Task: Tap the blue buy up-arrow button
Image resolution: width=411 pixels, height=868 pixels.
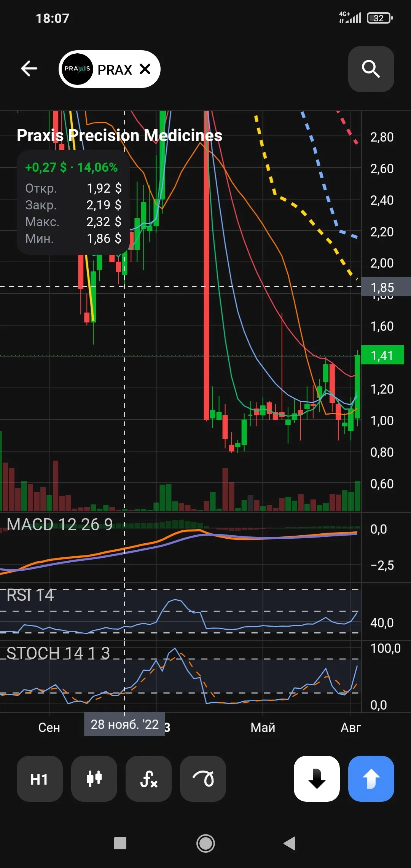Action: click(x=371, y=779)
